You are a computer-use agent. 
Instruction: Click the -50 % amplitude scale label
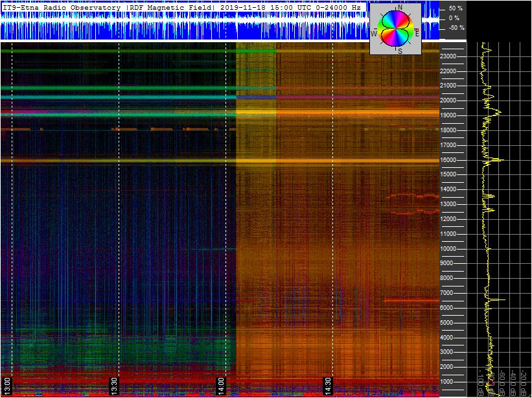[457, 28]
